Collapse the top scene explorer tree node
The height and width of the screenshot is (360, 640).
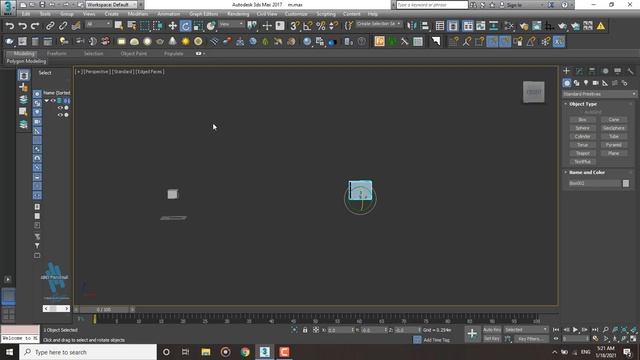(x=47, y=100)
